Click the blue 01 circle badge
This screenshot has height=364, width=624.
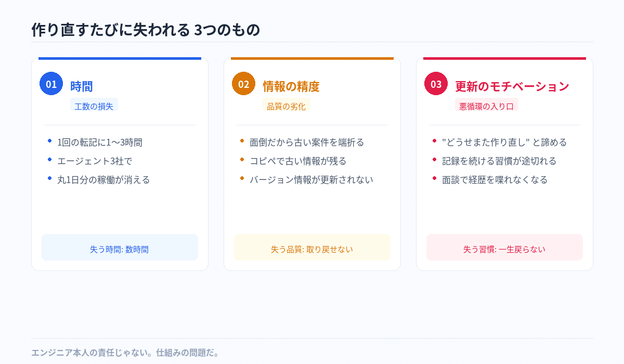tap(51, 84)
